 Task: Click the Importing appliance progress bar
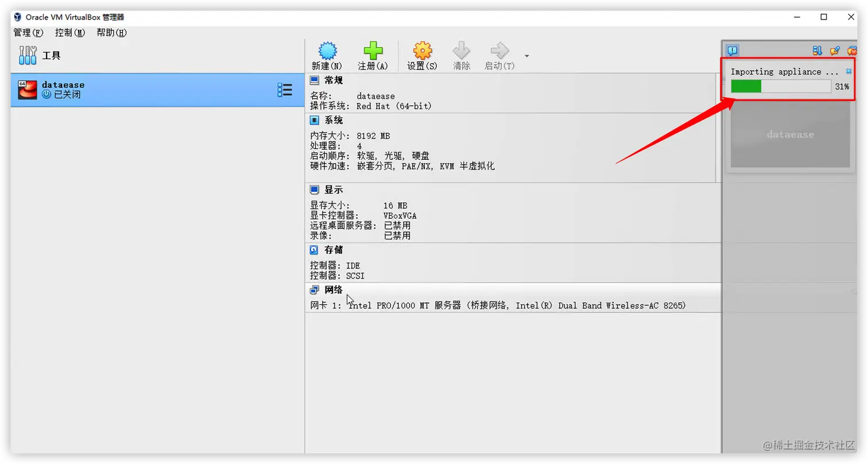(780, 86)
